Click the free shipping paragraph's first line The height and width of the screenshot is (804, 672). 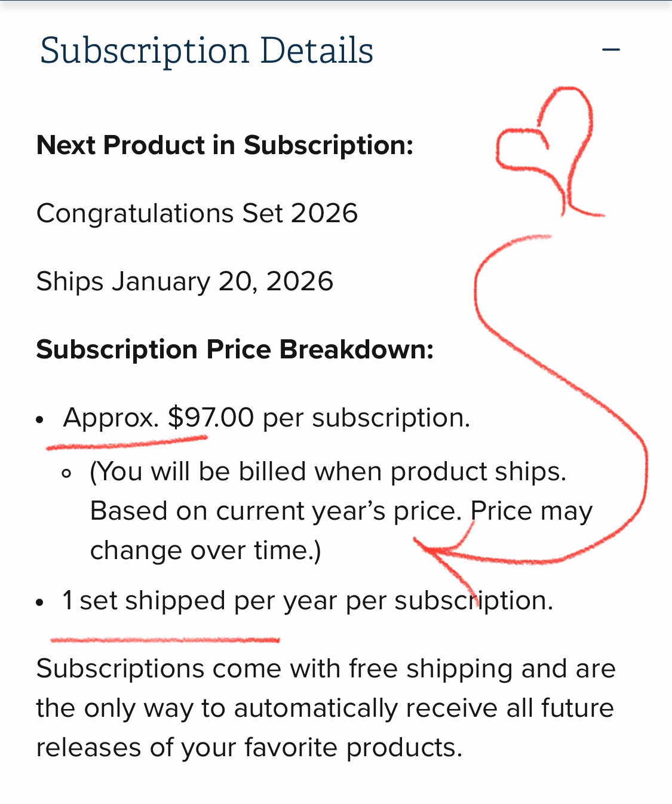pos(326,668)
